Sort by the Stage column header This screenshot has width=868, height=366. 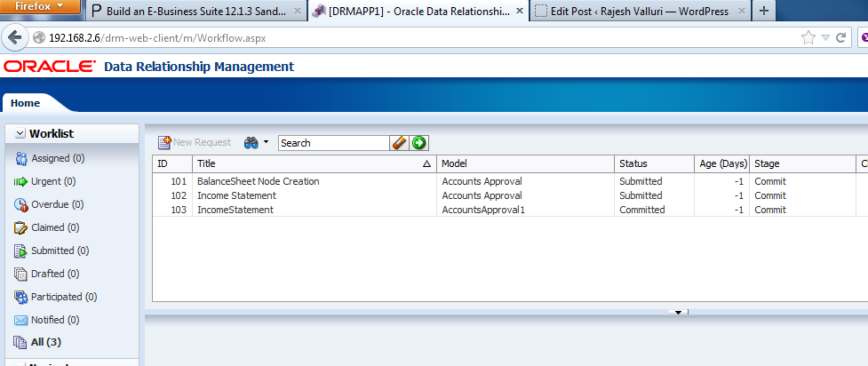802,163
